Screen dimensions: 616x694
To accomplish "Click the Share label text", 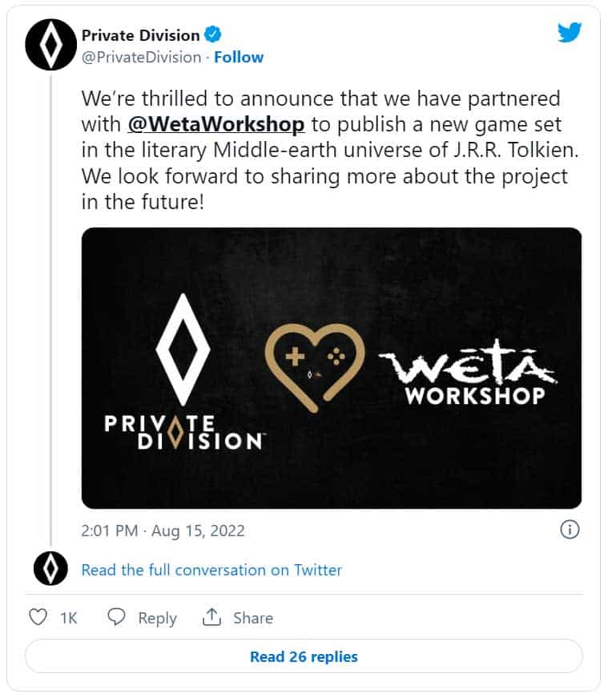I will click(253, 618).
